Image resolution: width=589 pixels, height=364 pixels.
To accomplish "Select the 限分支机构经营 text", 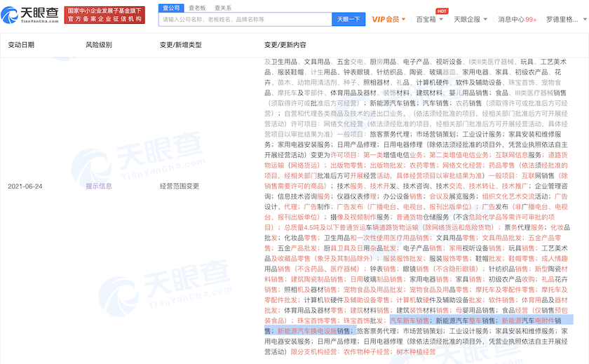I will [x=313, y=352].
